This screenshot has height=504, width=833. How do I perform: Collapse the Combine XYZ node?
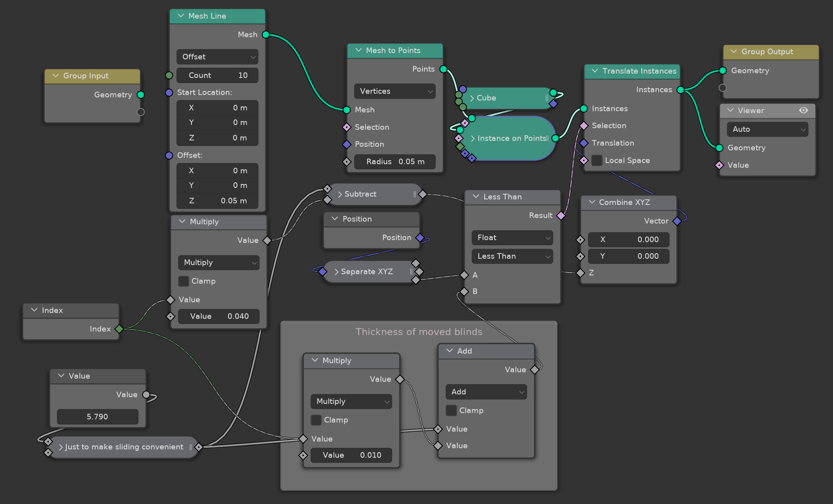[x=592, y=202]
